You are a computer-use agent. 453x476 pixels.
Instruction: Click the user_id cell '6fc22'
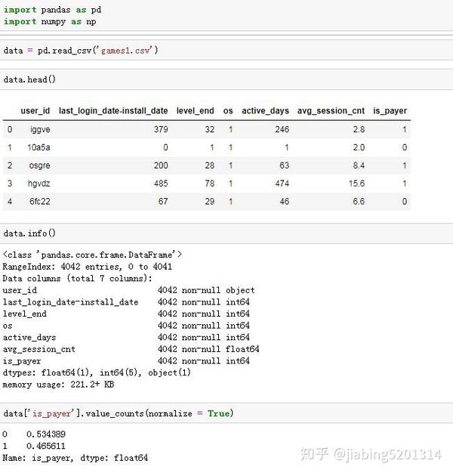coord(40,202)
